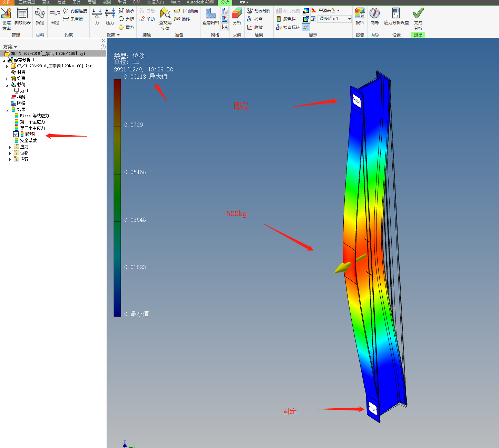Add a 力矩 moment load
This screenshot has width=499, height=448.
click(x=126, y=19)
